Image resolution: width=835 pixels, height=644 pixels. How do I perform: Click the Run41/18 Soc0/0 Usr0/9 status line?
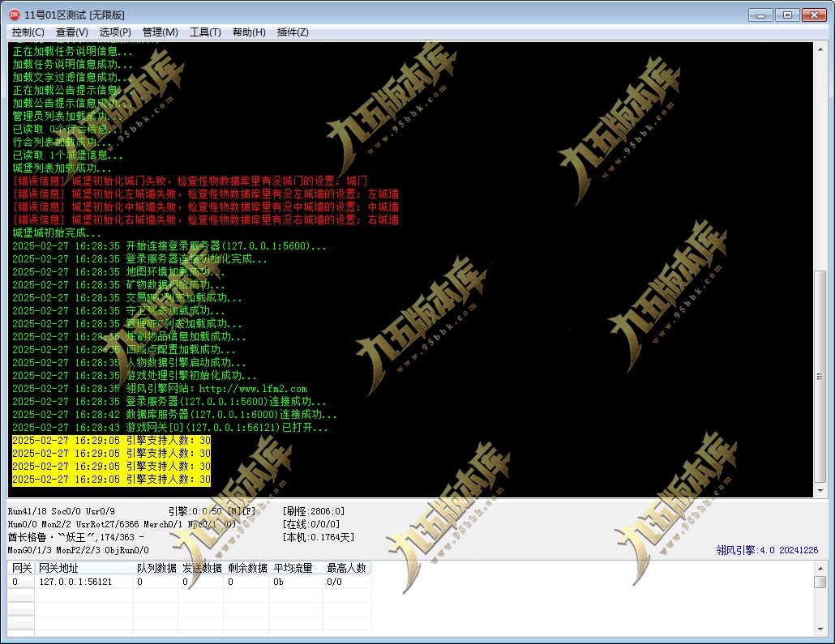click(x=62, y=511)
